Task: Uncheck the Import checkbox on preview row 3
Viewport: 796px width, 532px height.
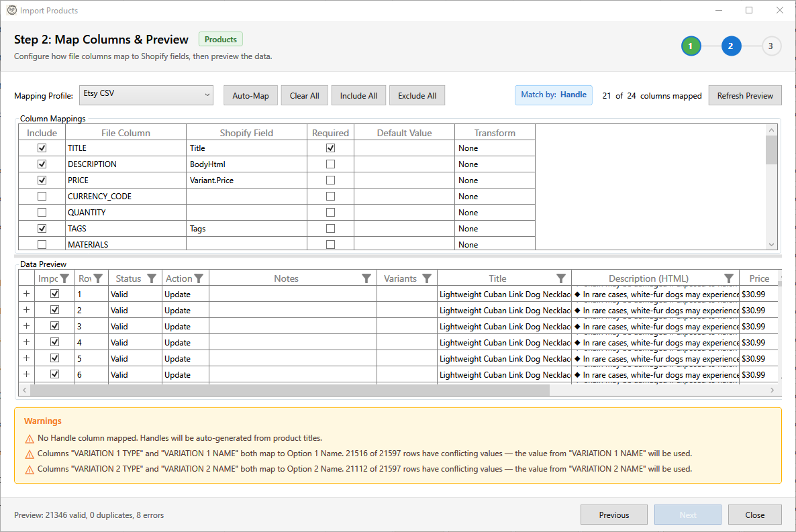Action: (54, 325)
